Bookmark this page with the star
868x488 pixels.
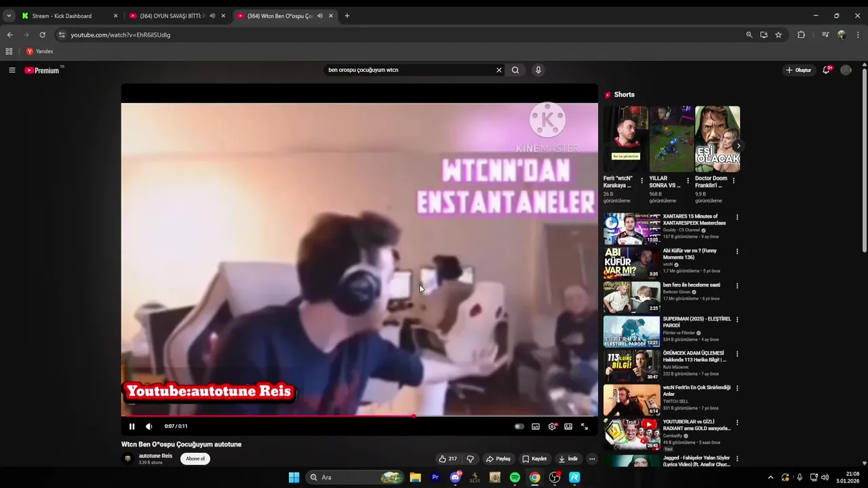click(x=778, y=35)
